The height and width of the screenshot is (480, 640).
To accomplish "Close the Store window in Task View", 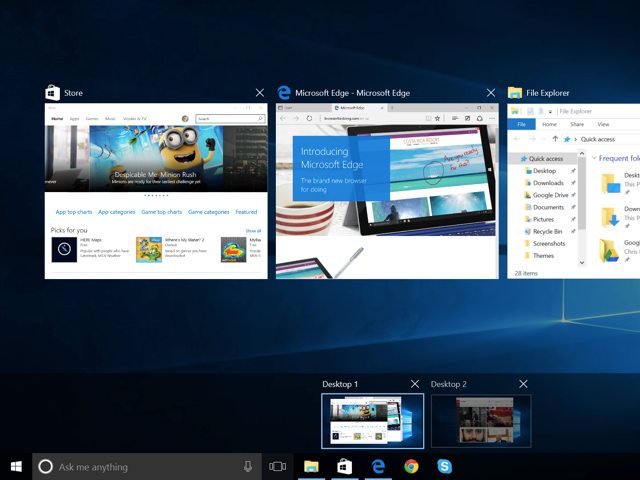I will [x=260, y=93].
